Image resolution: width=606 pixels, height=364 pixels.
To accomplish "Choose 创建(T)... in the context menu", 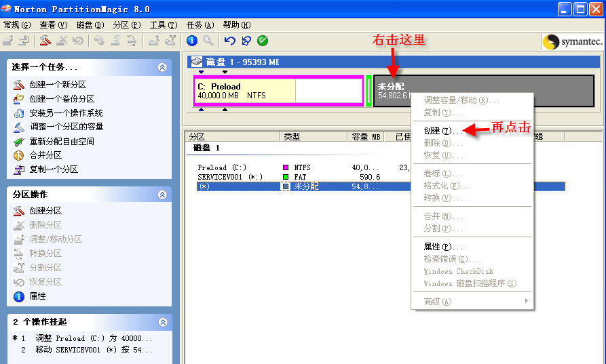I will coord(472,131).
